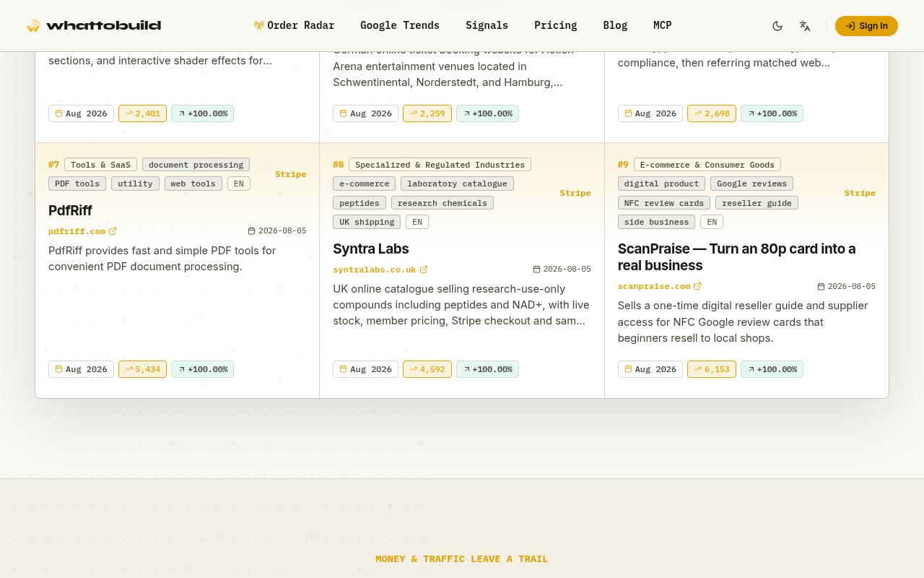Screen dimensions: 924x578
Task: Click the laboratory catalogue tag
Action: [457, 184]
